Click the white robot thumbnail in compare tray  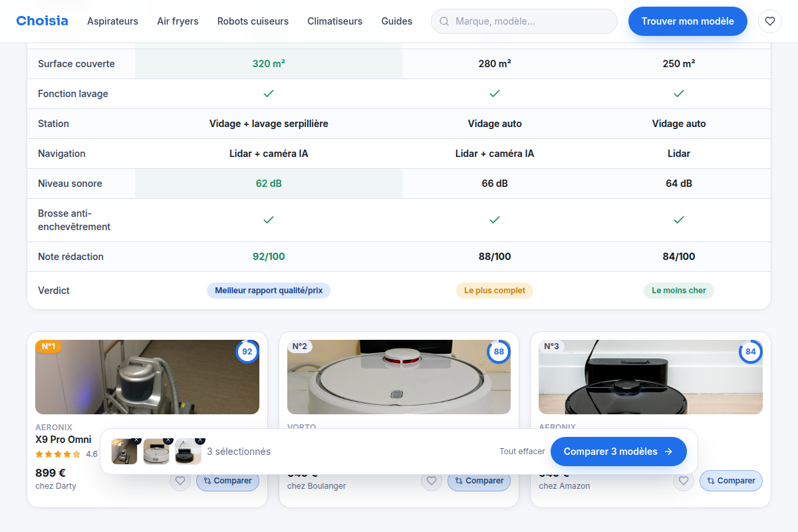tap(156, 452)
